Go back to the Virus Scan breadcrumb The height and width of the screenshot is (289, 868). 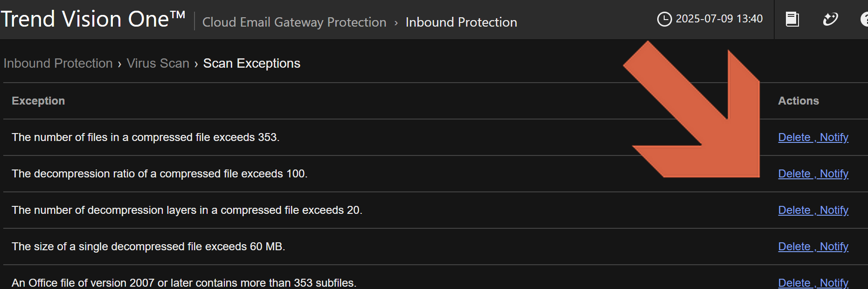tap(158, 63)
